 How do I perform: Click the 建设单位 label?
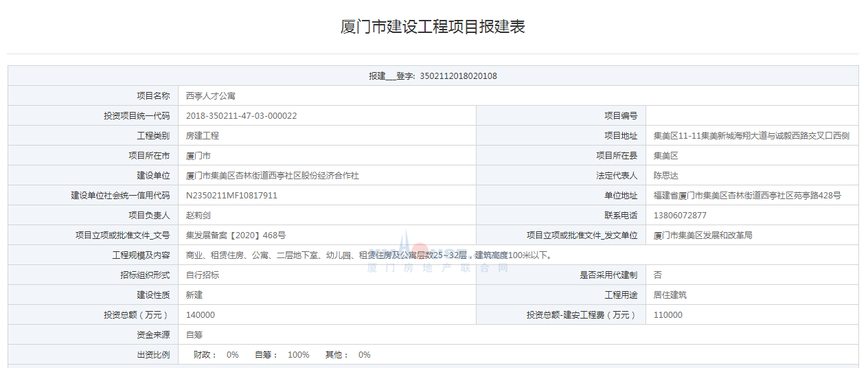(153, 176)
